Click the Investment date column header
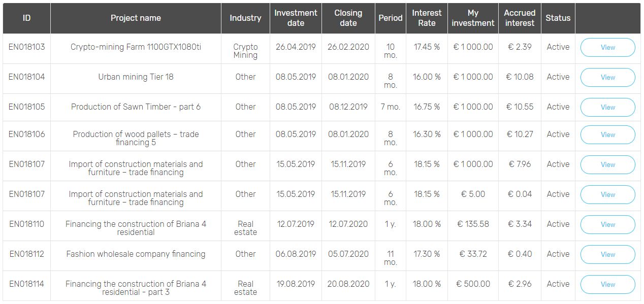644x304 pixels. click(x=296, y=18)
